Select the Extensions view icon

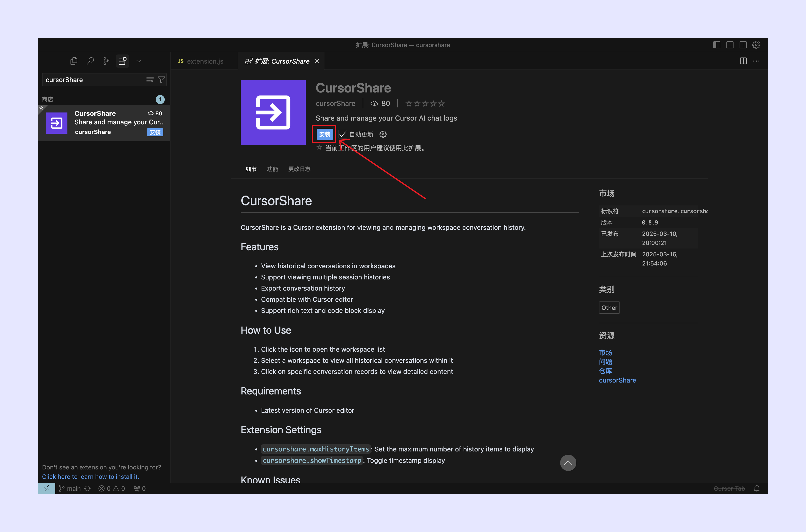pos(122,61)
